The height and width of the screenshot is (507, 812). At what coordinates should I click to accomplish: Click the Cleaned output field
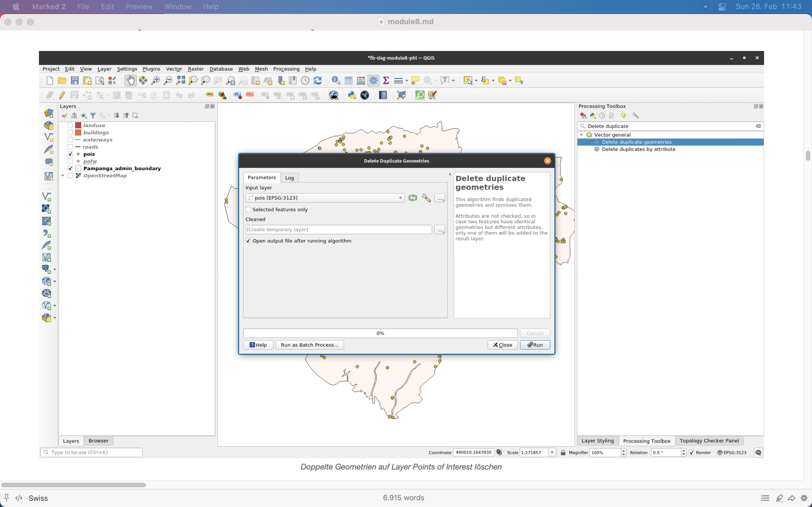(339, 229)
